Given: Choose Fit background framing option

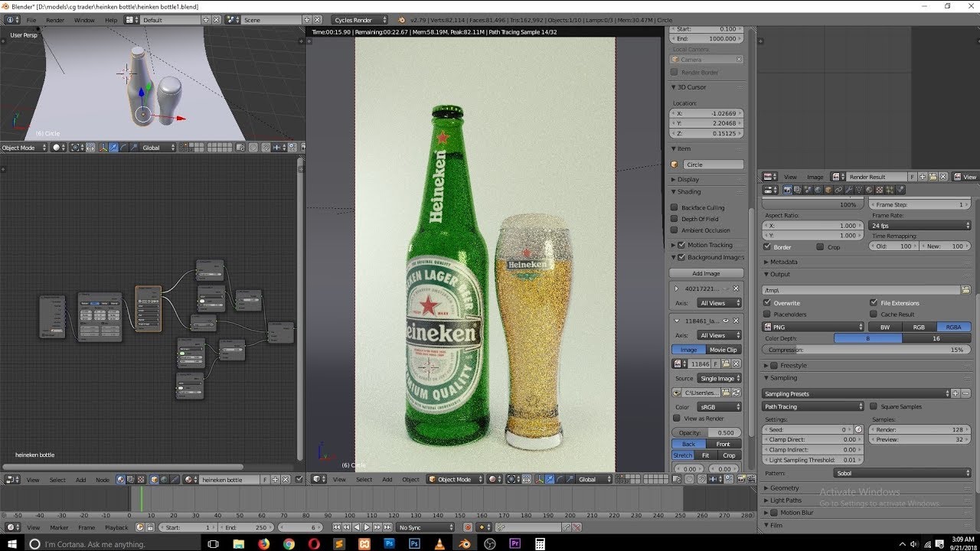Looking at the screenshot, I should (705, 455).
